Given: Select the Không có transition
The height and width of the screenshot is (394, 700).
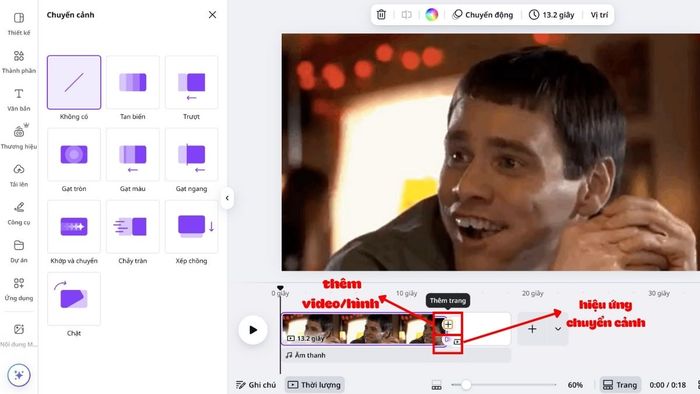Looking at the screenshot, I should (74, 82).
